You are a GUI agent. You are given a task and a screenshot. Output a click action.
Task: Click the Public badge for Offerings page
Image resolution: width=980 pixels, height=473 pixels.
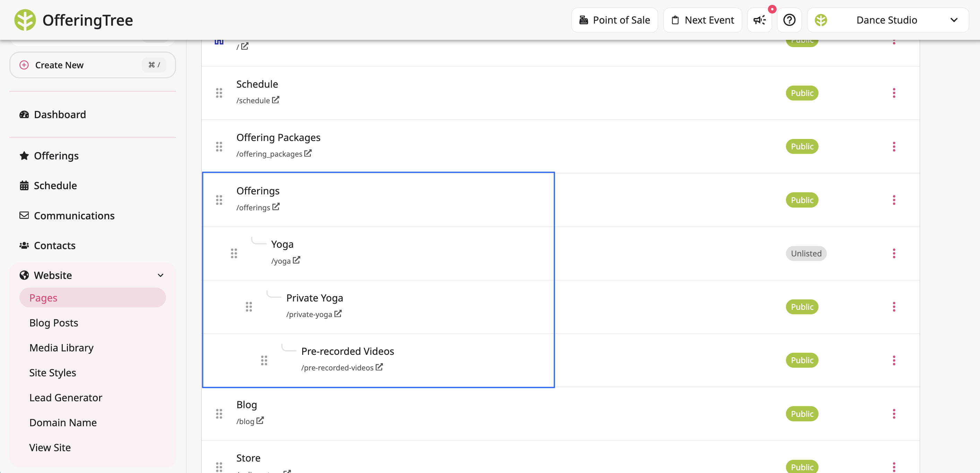[x=802, y=200]
